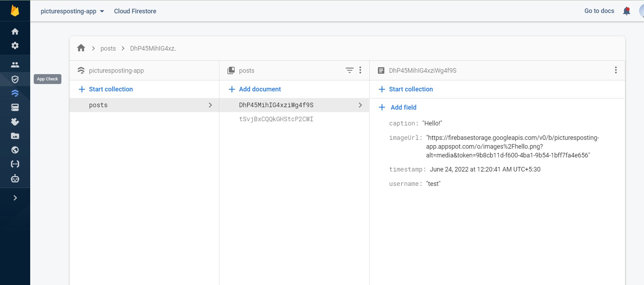Start collection under the document
This screenshot has height=285, width=644.
[406, 89]
